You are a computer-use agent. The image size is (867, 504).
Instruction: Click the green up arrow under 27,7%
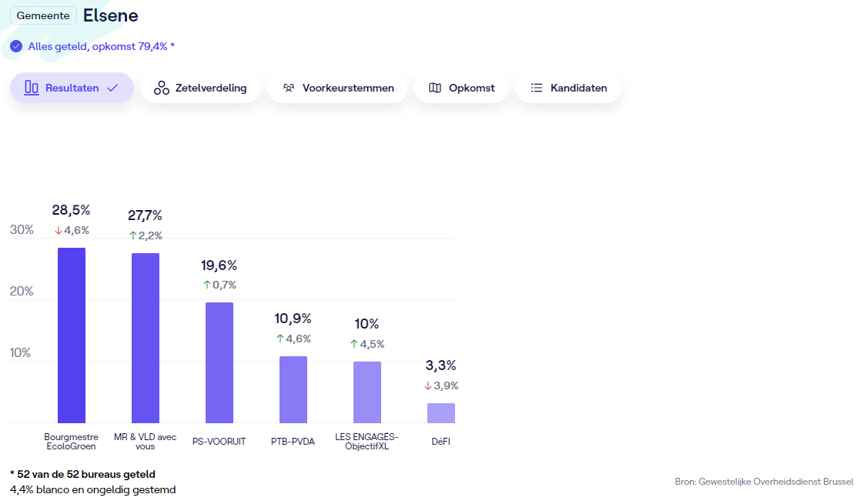click(x=132, y=235)
